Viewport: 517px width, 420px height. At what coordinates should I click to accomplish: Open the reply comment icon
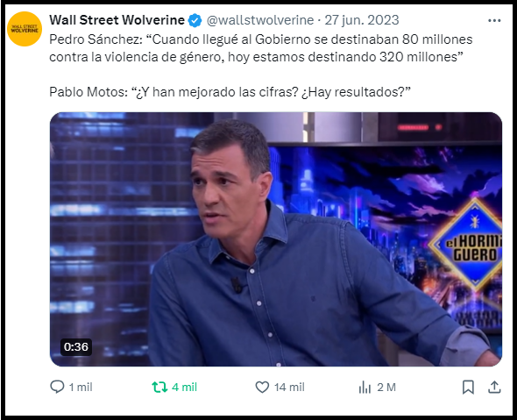[57, 387]
